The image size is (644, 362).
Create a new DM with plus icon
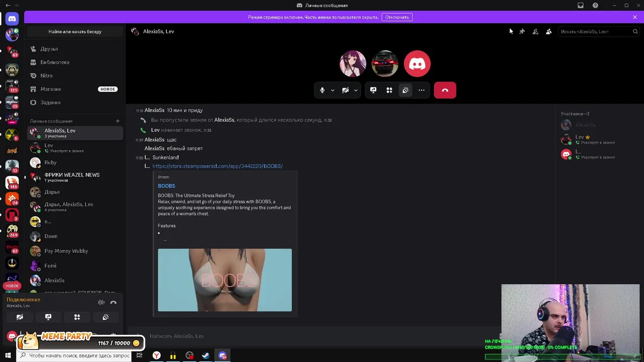tap(118, 121)
